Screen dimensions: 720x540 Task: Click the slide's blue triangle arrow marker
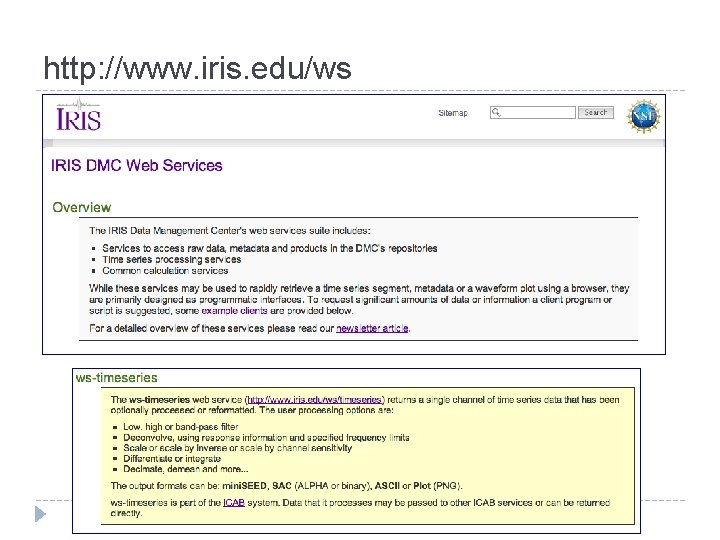40,514
